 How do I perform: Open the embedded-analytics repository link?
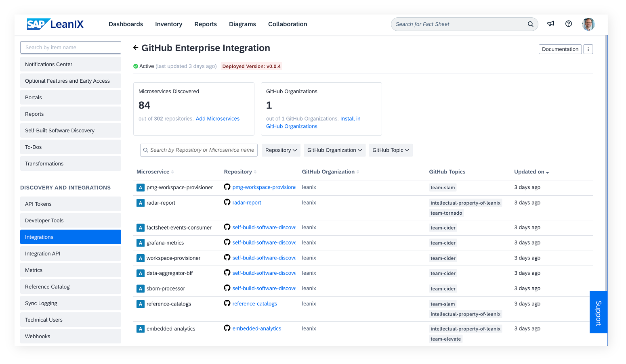(257, 328)
